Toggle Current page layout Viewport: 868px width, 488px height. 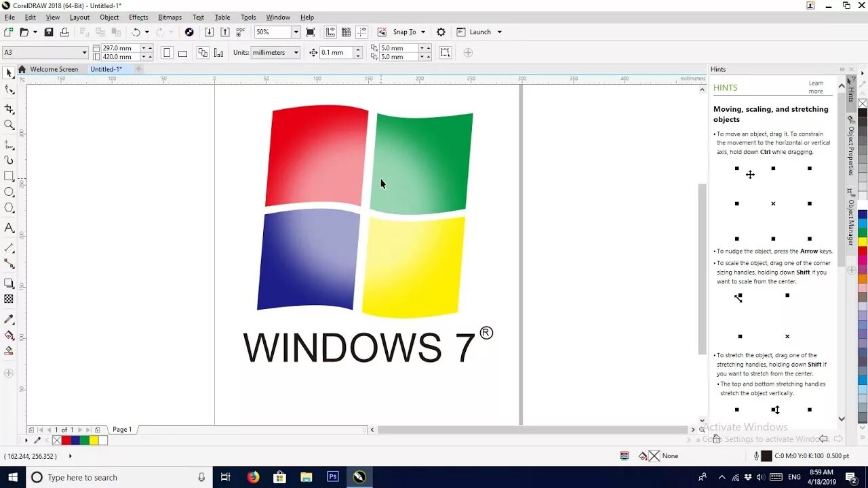point(218,52)
